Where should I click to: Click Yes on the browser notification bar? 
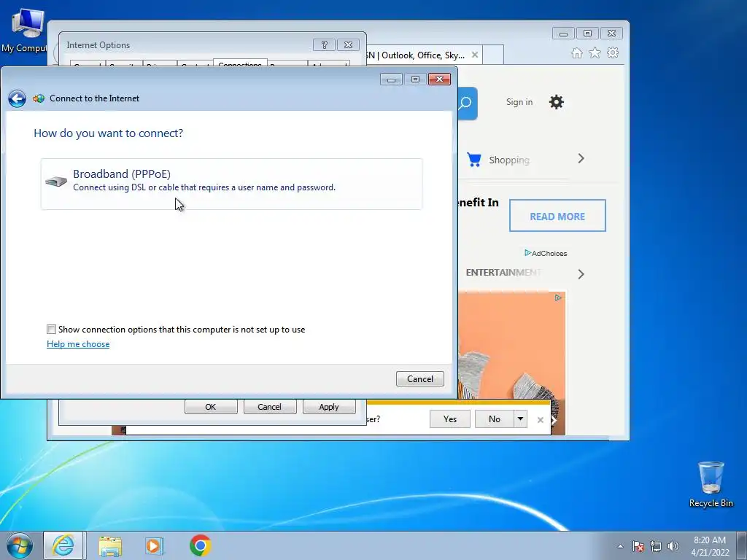(x=449, y=419)
